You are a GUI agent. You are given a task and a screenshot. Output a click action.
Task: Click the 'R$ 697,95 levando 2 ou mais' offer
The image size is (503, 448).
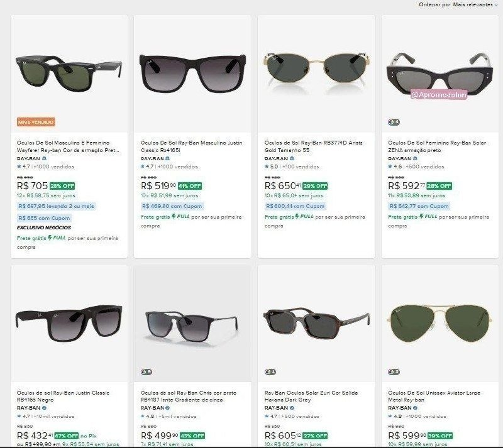56,206
